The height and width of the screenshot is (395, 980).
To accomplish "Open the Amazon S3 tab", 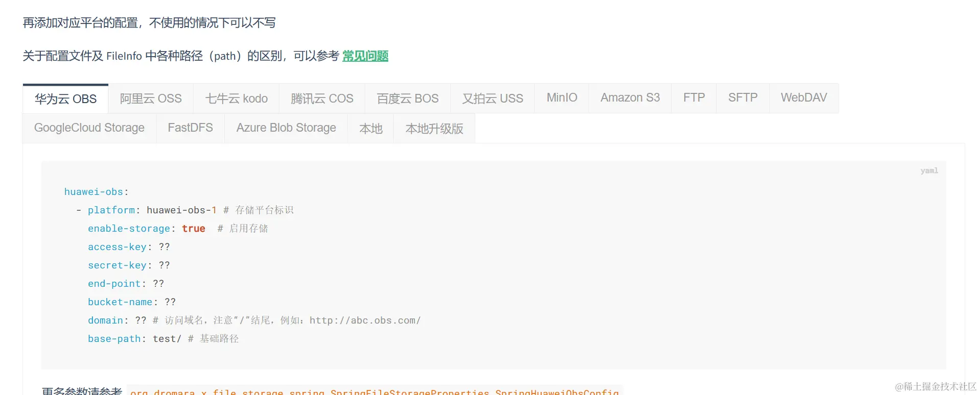I will pyautogui.click(x=630, y=97).
